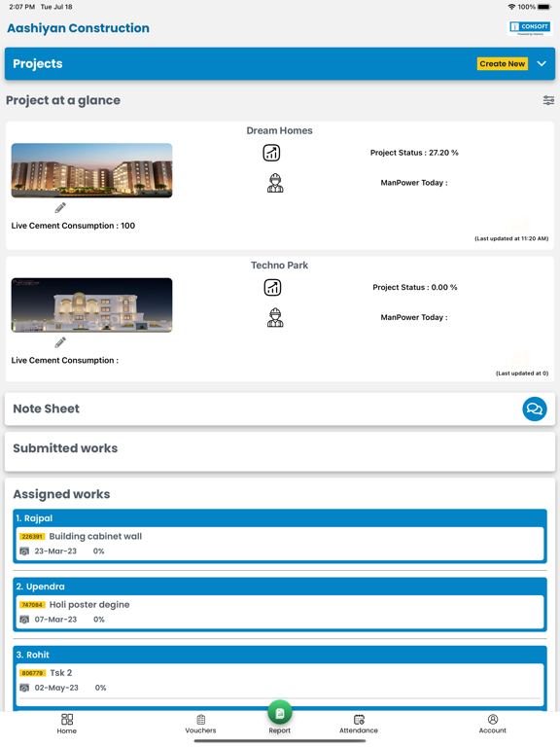The image size is (560, 747).
Task: Switch to the Attendance tab
Action: (359, 724)
